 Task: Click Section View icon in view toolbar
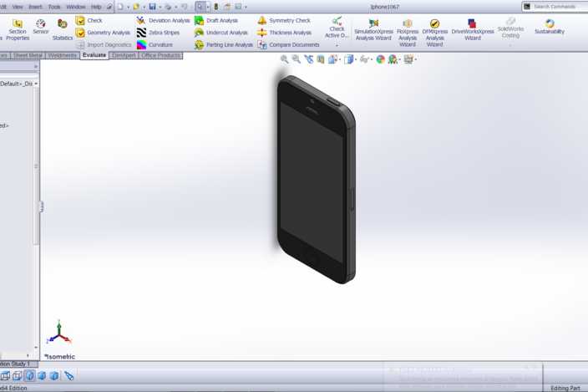pyautogui.click(x=320, y=59)
